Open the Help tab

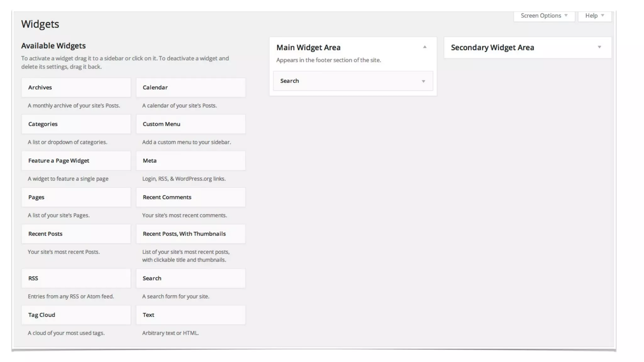(x=594, y=16)
